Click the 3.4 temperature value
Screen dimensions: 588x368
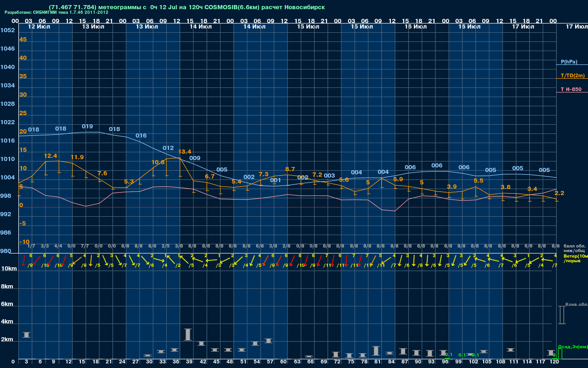pyautogui.click(x=532, y=189)
